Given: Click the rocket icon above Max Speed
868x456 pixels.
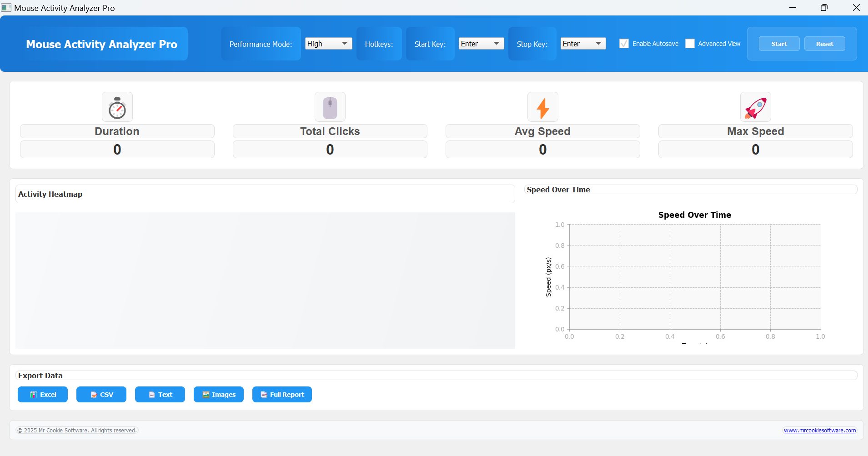Looking at the screenshot, I should [x=755, y=107].
